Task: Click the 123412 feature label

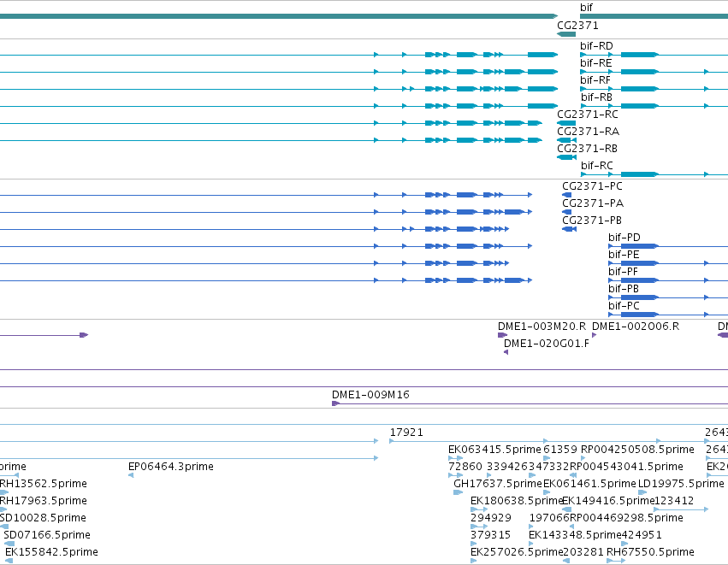Action: [674, 501]
